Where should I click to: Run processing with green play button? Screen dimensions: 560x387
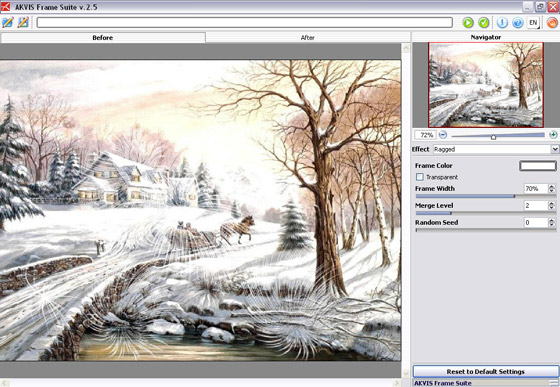click(x=468, y=22)
